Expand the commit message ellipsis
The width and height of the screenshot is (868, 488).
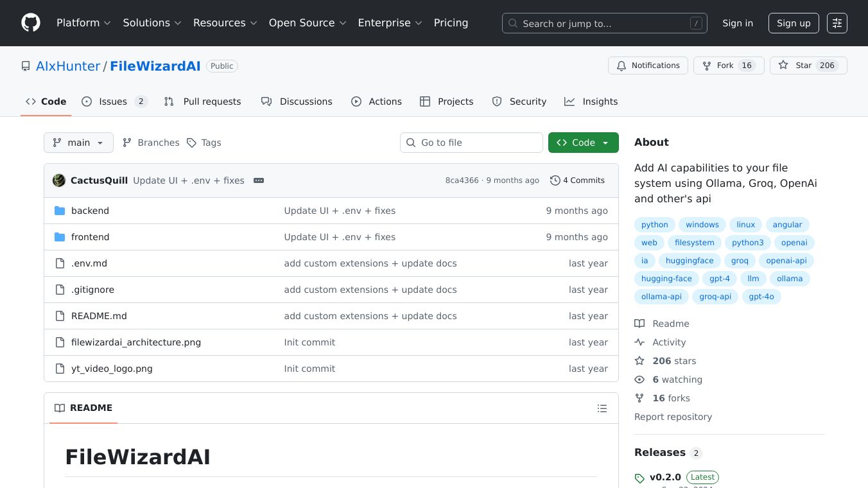(259, 180)
